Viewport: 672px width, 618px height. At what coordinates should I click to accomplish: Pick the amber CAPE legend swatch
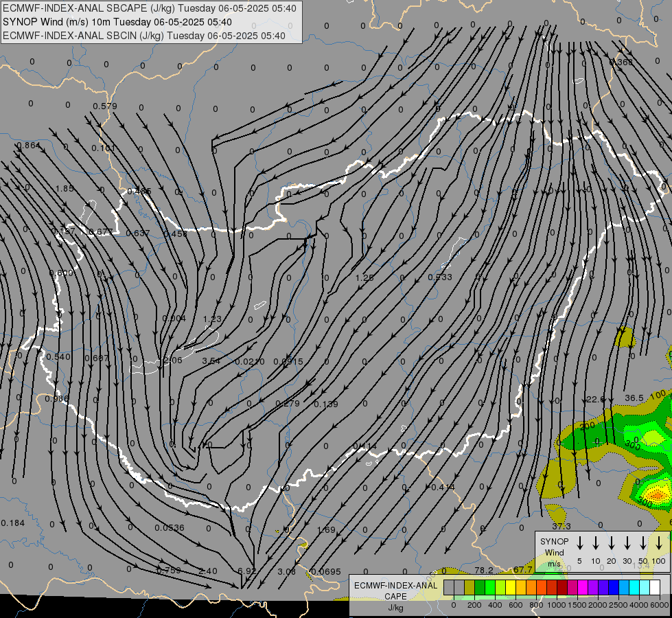tap(521, 587)
